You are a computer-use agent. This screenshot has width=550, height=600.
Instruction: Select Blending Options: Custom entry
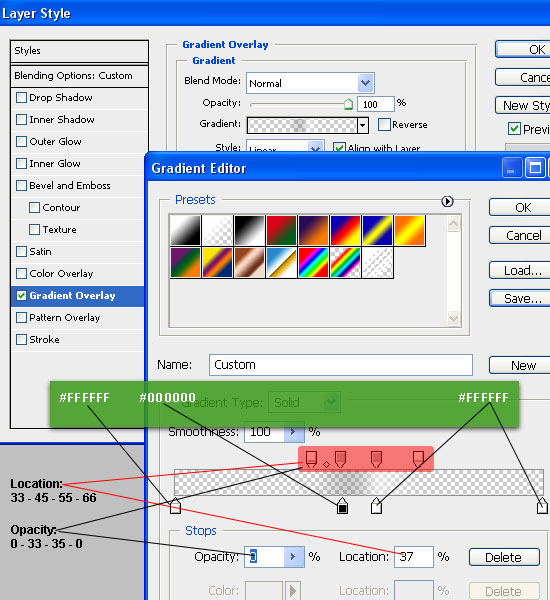[x=79, y=76]
